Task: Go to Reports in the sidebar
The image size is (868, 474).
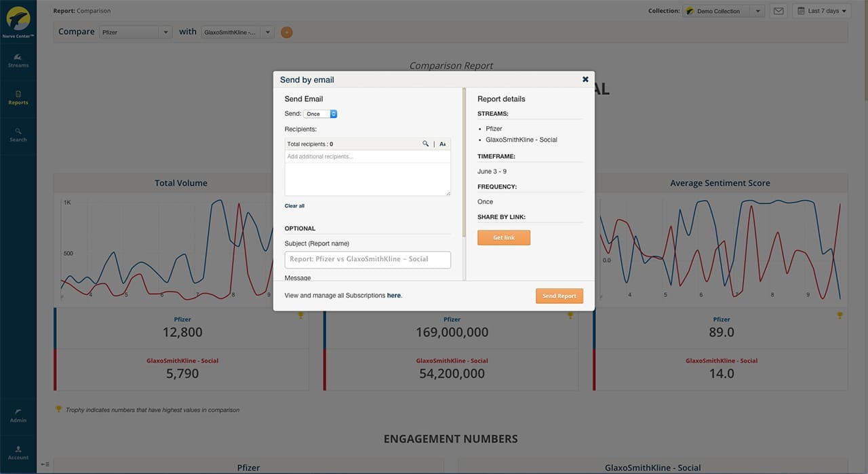Action: 18,98
